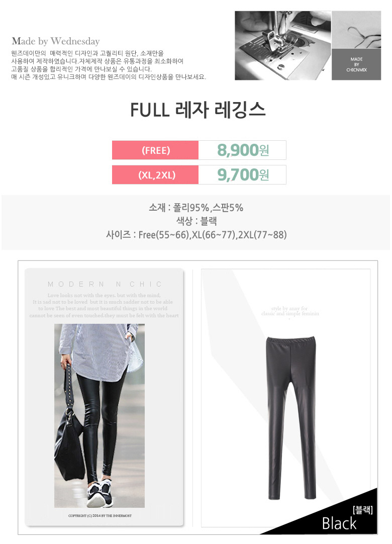
Task: Click the Made by Wednesday heading
Action: coord(56,41)
